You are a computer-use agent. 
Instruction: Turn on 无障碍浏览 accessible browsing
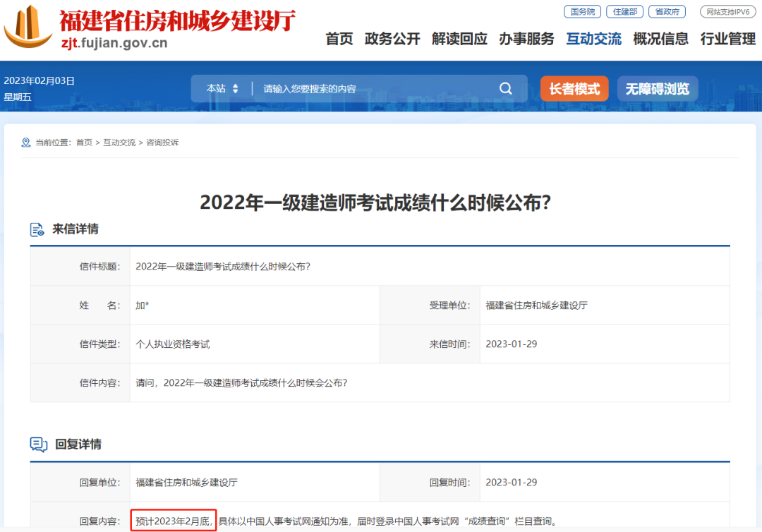657,89
